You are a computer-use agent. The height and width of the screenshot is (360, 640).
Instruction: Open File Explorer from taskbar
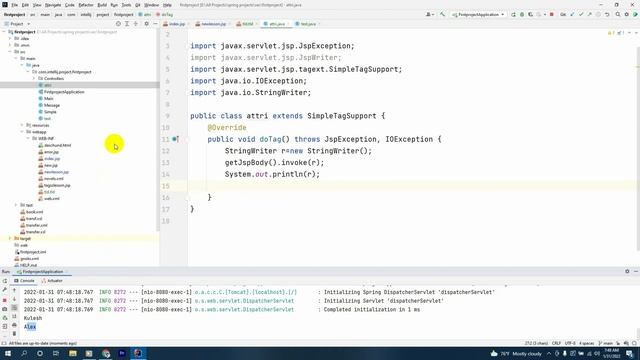click(73, 353)
